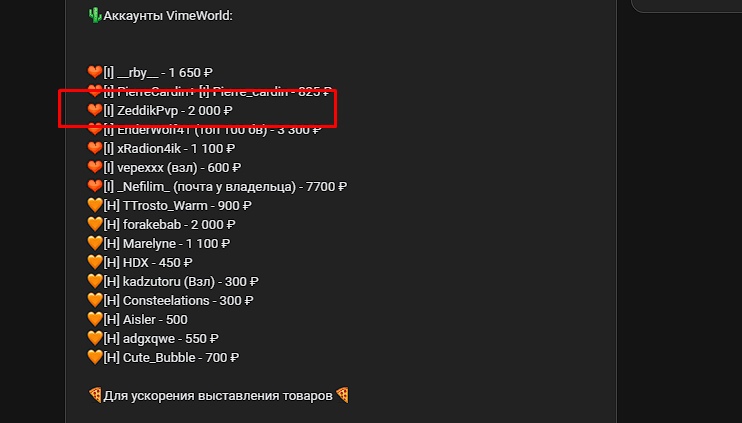The width and height of the screenshot is (742, 423).
Task: Click the red heart beside __rby__
Action: [x=95, y=72]
